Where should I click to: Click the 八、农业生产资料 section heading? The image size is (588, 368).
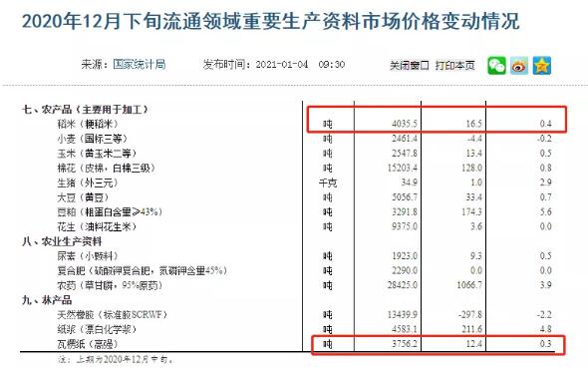[62, 241]
